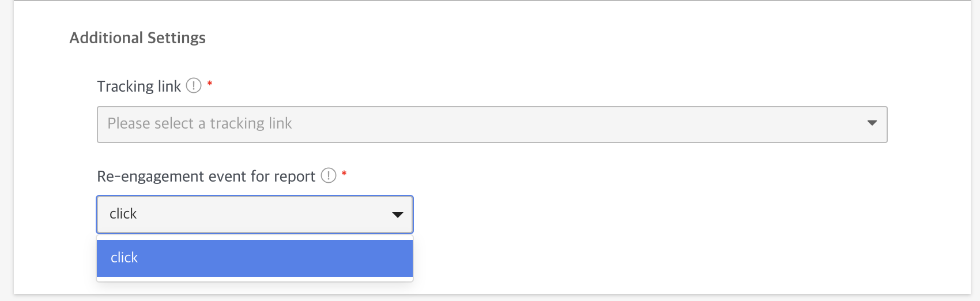Viewport: 980px width, 301px height.
Task: Click the red asterisk beside Re-engagement event
Action: coord(344,174)
